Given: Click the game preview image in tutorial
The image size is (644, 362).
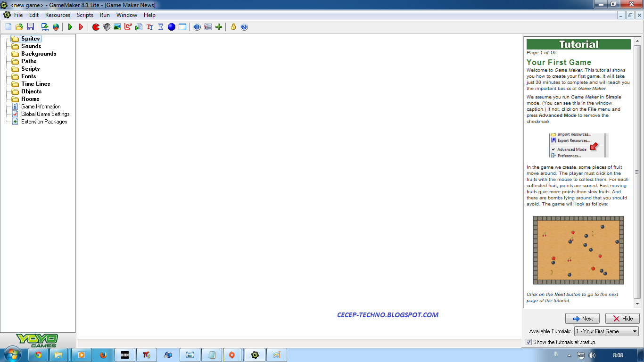Looking at the screenshot, I should 578,250.
